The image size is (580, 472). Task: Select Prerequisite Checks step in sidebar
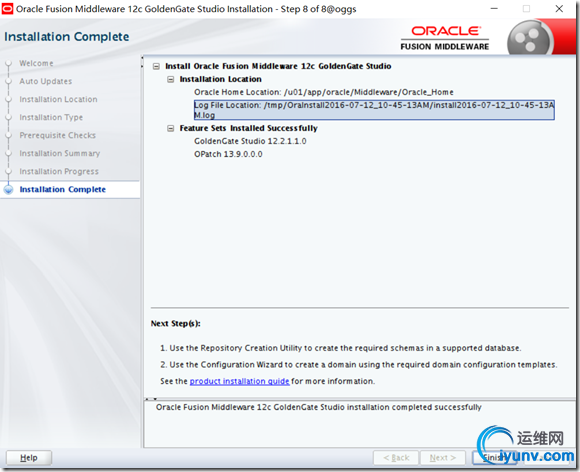point(57,135)
